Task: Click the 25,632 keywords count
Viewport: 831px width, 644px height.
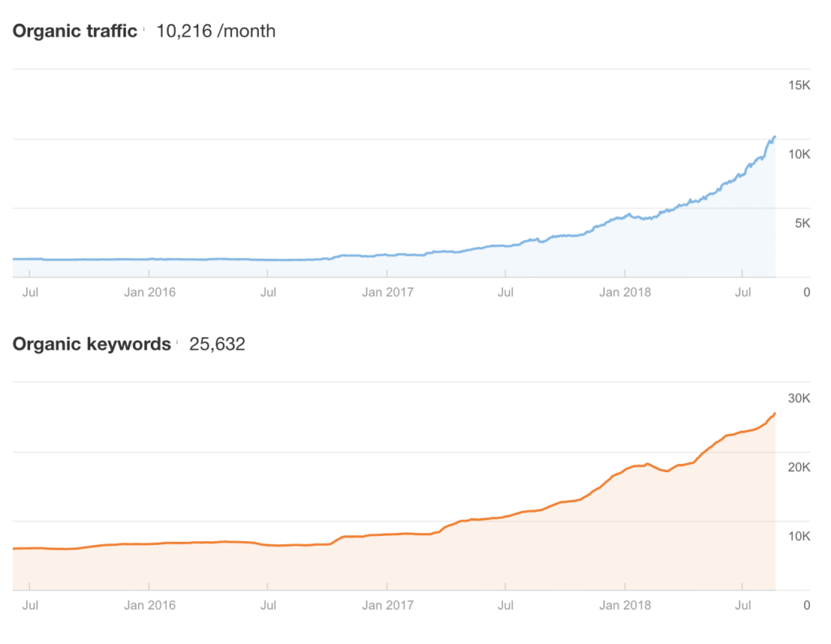Action: tap(217, 344)
